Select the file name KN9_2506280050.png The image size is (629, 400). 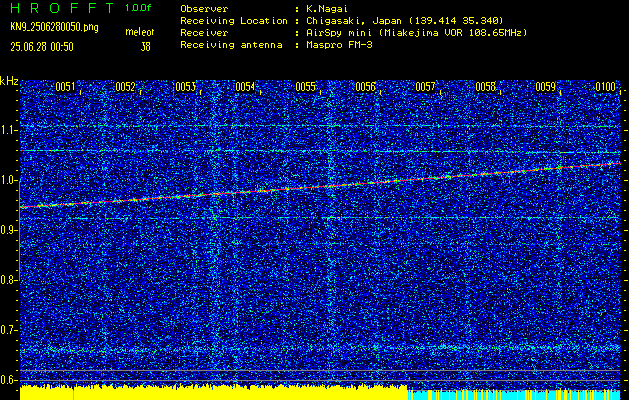click(x=54, y=27)
